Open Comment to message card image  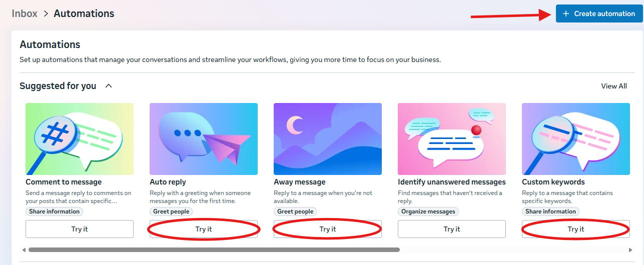click(x=80, y=139)
